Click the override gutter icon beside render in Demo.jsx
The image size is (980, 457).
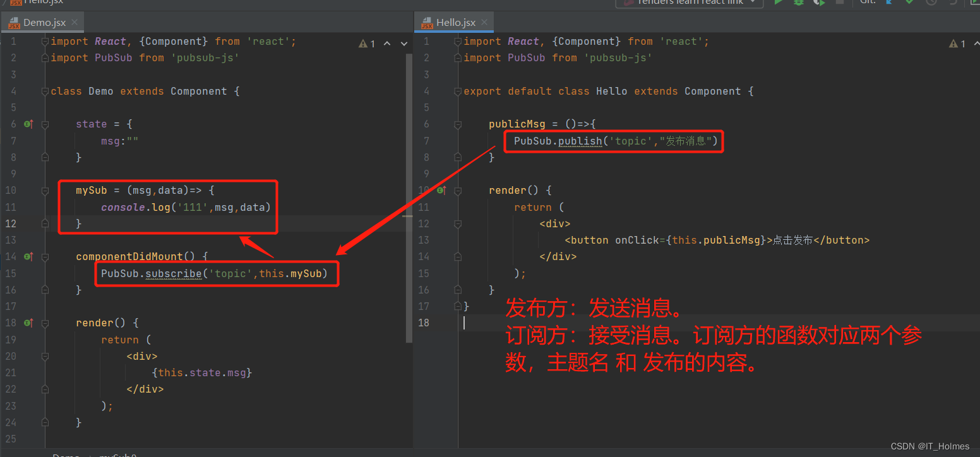28,323
